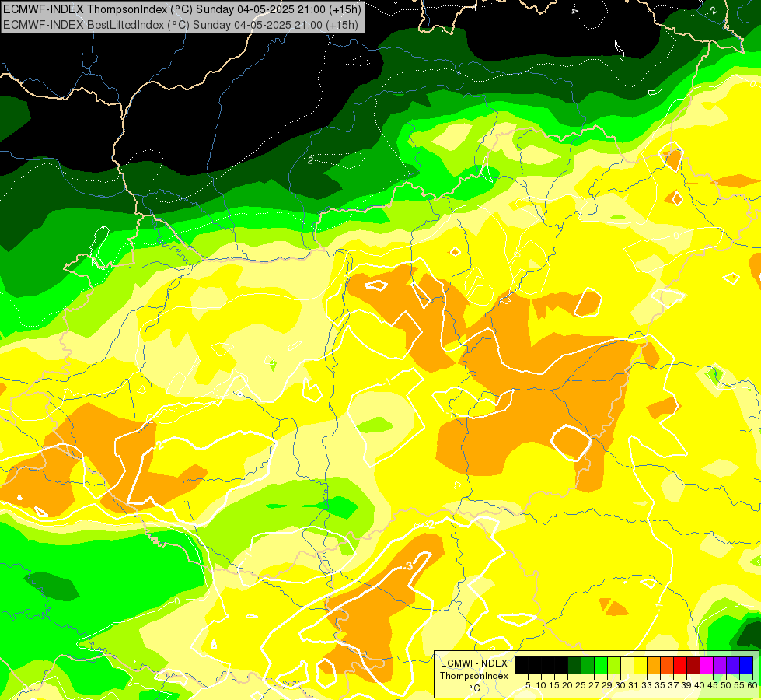This screenshot has height=700, width=761.
Task: Click the legend tick value '5'
Action: click(x=528, y=685)
